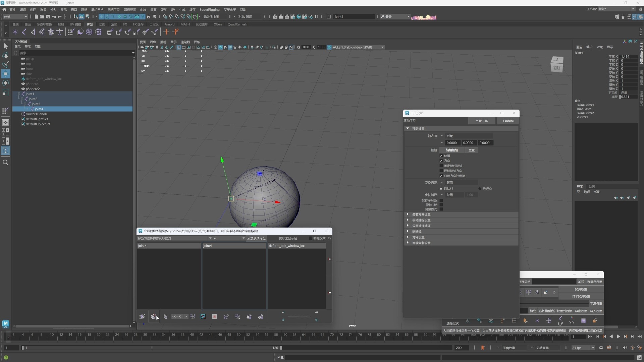The height and width of the screenshot is (362, 644).
Task: Open the 建模 menu set dropdown
Action: point(15,16)
